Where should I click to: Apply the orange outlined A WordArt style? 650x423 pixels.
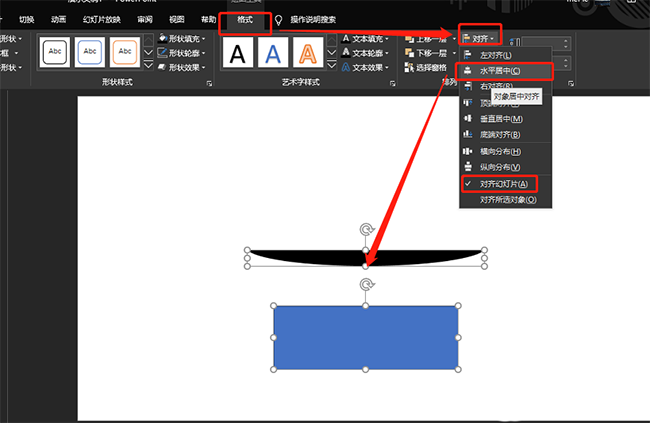pos(308,52)
